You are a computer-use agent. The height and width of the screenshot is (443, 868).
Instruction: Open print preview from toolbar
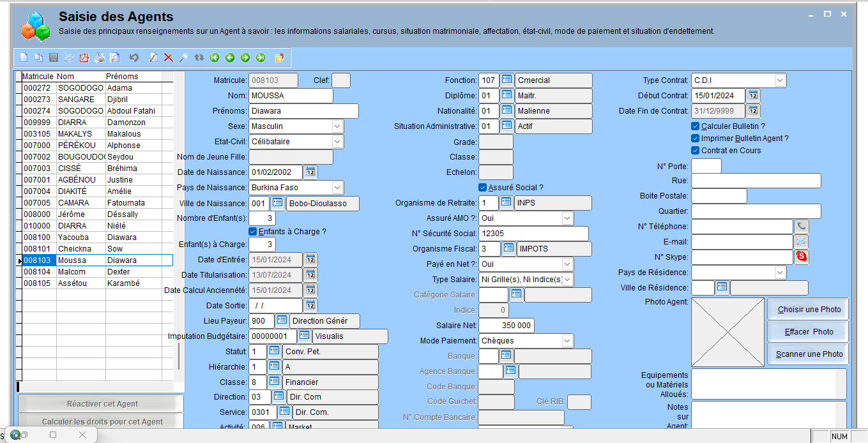(115, 57)
